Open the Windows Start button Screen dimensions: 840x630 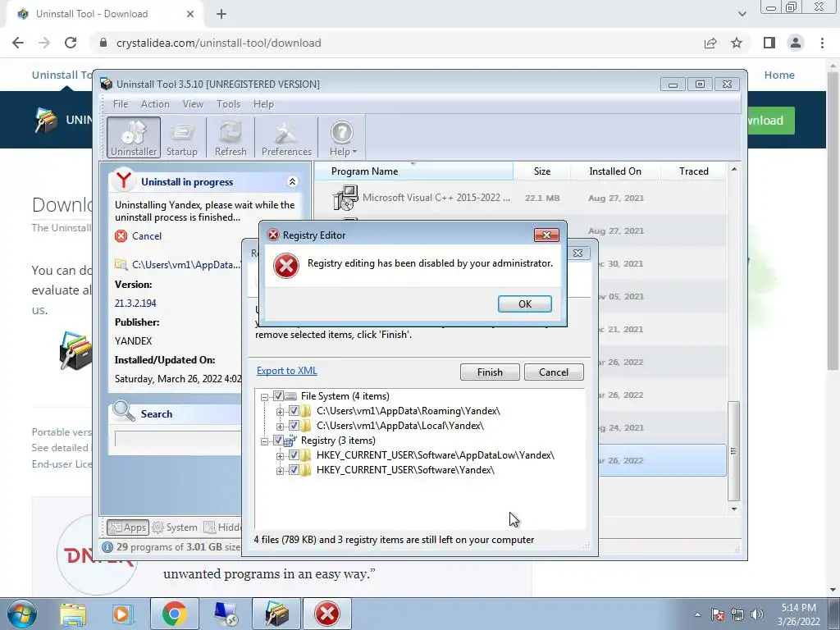[x=21, y=614]
